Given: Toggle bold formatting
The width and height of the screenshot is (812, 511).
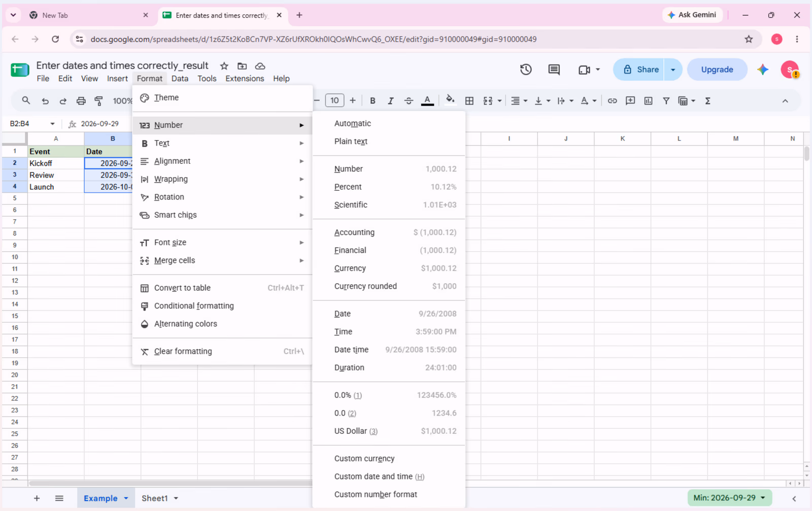Looking at the screenshot, I should click(373, 101).
